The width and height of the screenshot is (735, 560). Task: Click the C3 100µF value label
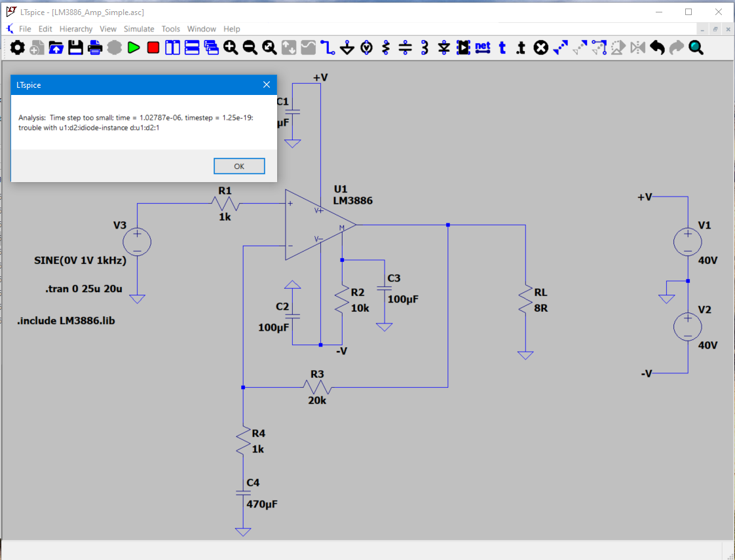pyautogui.click(x=403, y=299)
